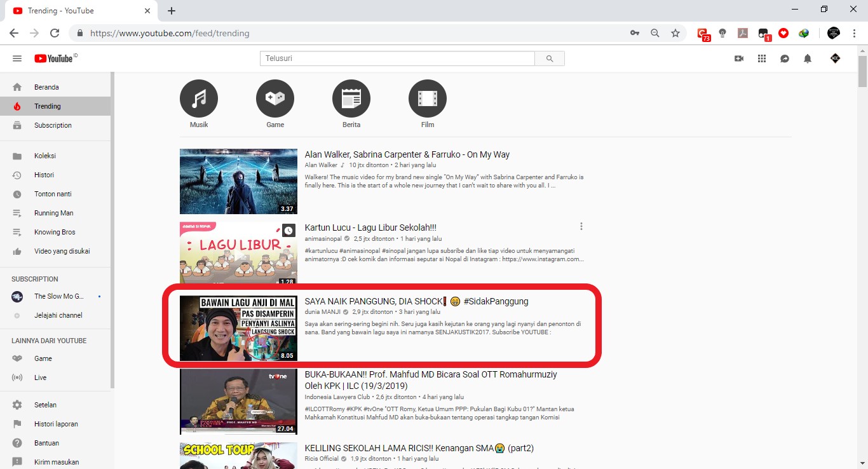
Task: Open the Alan Walker On My Way video title
Action: tap(407, 154)
